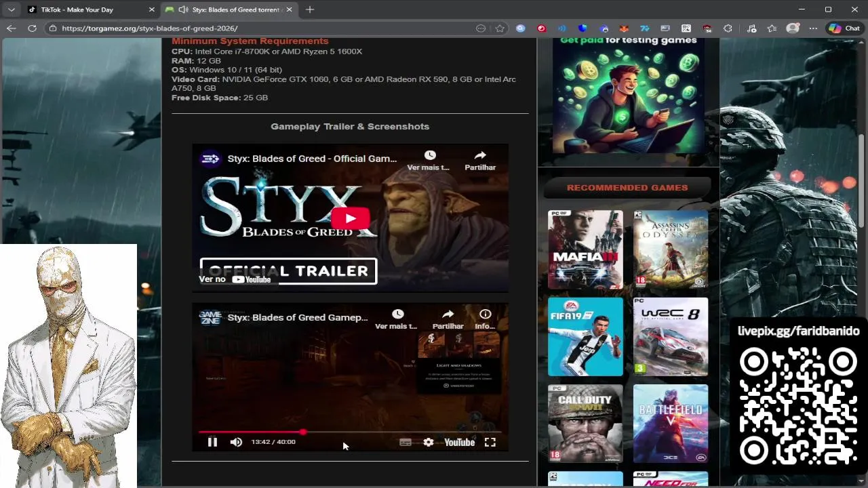This screenshot has height=488, width=868.
Task: Open the Extensions puzzle-piece menu
Action: [728, 28]
